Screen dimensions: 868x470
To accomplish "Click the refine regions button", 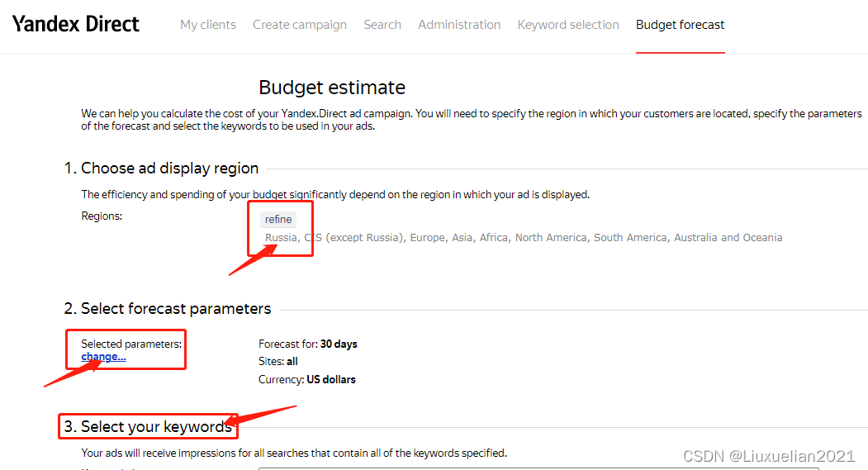I will pos(277,219).
